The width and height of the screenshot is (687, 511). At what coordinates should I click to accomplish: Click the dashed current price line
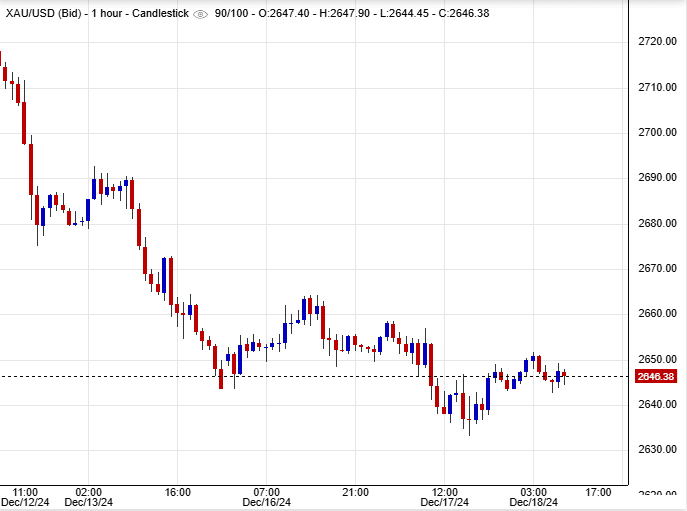pos(300,377)
